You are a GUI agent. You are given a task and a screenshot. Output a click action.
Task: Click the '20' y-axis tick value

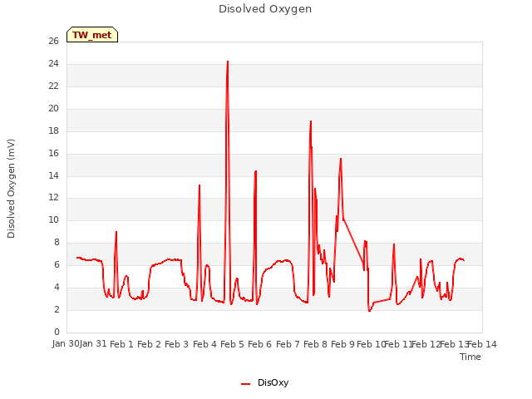pos(53,108)
